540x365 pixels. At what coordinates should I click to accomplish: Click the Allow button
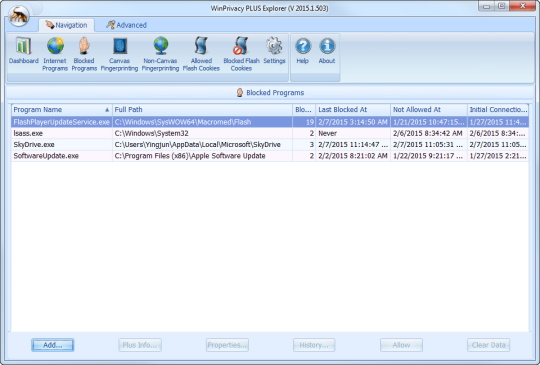[x=401, y=345]
